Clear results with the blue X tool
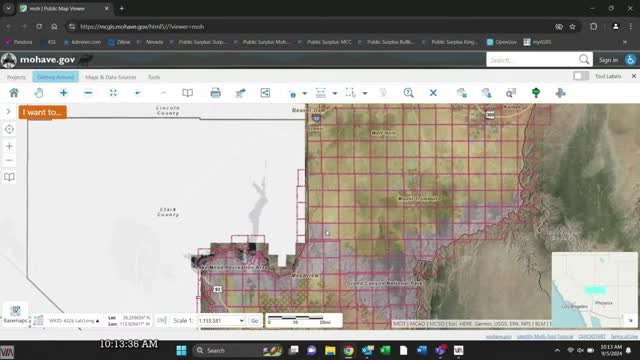Viewport: 640px width, 360px height. [x=433, y=93]
